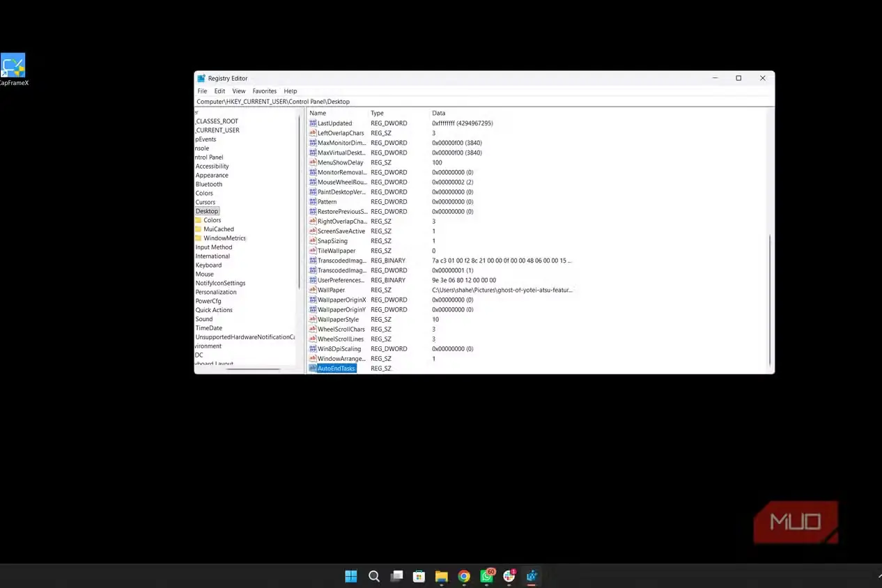This screenshot has width=882, height=588.
Task: Select the Sound key
Action: [204, 320]
